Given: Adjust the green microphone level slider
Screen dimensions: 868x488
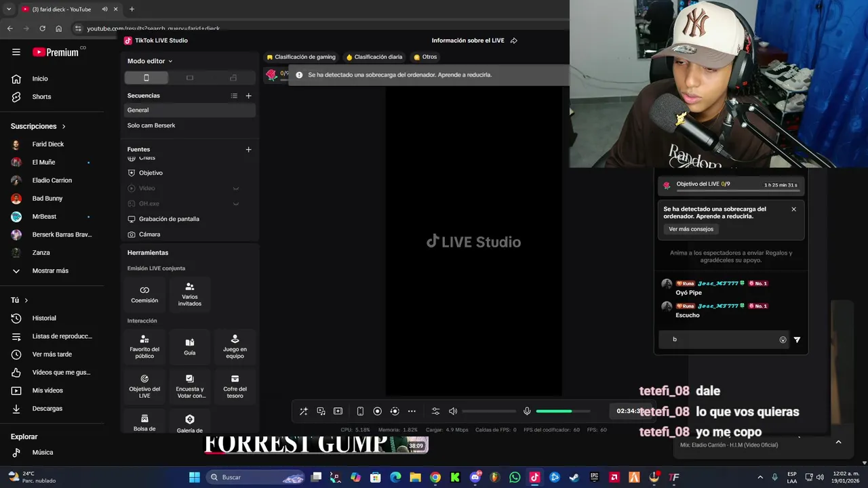Looking at the screenshot, I should pyautogui.click(x=563, y=411).
